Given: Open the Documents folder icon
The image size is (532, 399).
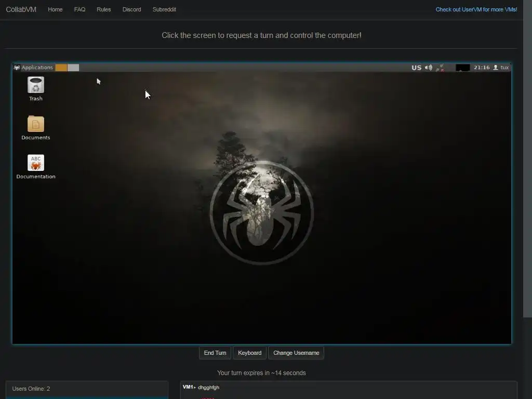Looking at the screenshot, I should tap(36, 128).
